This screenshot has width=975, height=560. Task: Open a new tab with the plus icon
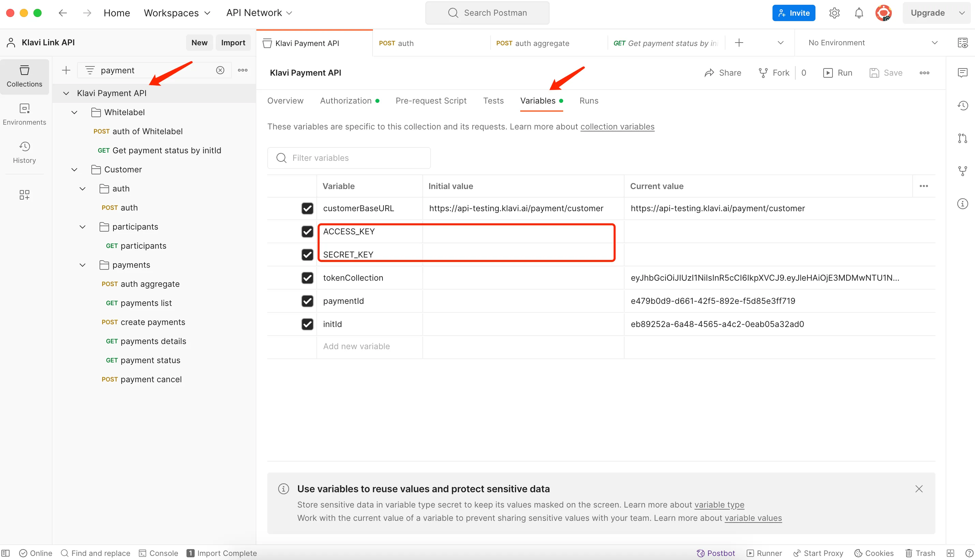(739, 43)
